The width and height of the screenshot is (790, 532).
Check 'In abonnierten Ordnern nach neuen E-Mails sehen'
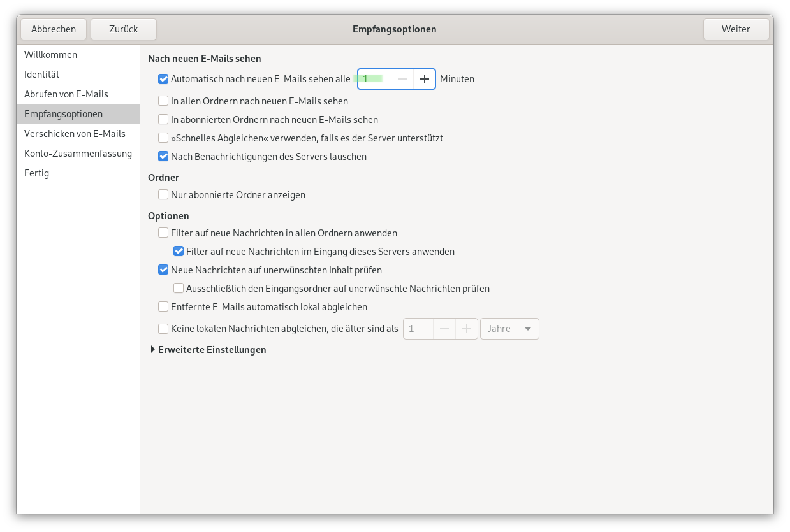coord(163,119)
